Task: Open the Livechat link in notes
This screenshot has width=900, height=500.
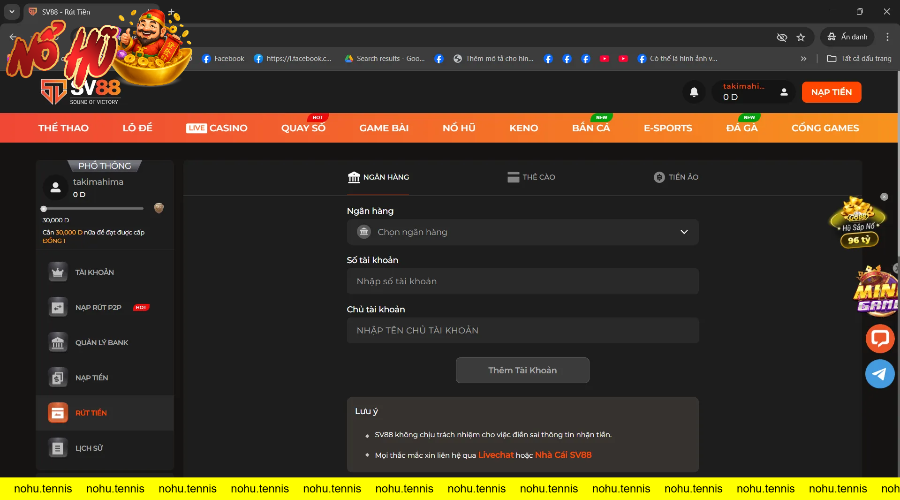Action: point(495,455)
